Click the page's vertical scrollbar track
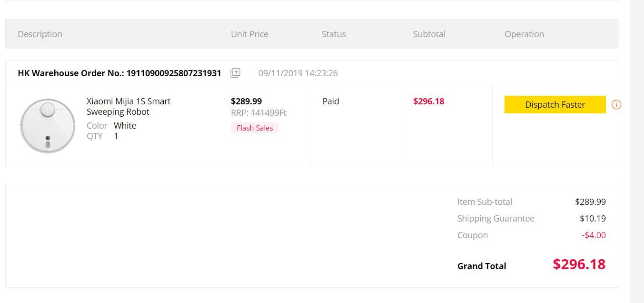This screenshot has width=644, height=303. pos(637,151)
